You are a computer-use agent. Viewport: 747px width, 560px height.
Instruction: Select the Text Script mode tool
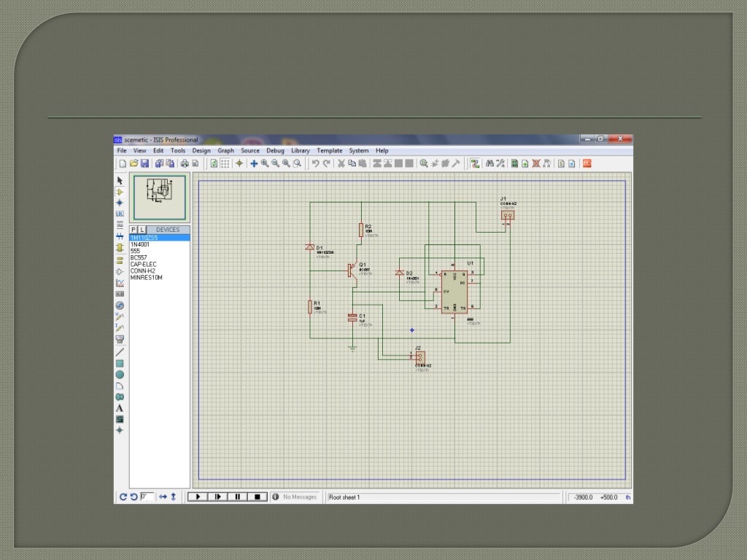pos(120,225)
